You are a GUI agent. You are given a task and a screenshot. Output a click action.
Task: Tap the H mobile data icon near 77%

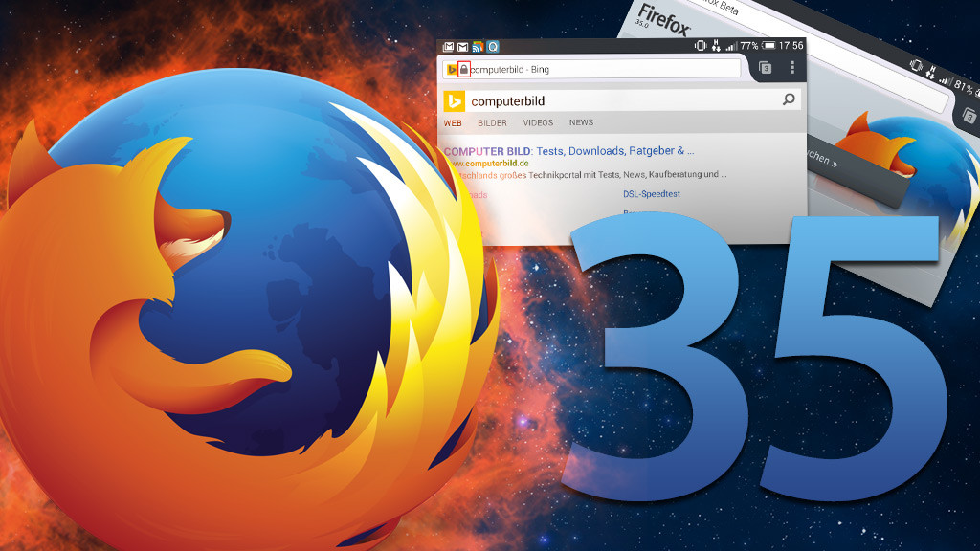716,46
